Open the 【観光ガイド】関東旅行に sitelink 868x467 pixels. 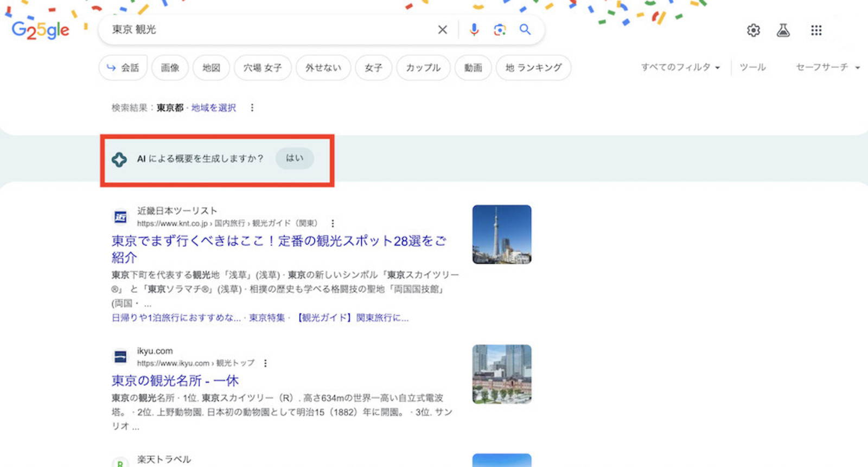click(353, 318)
